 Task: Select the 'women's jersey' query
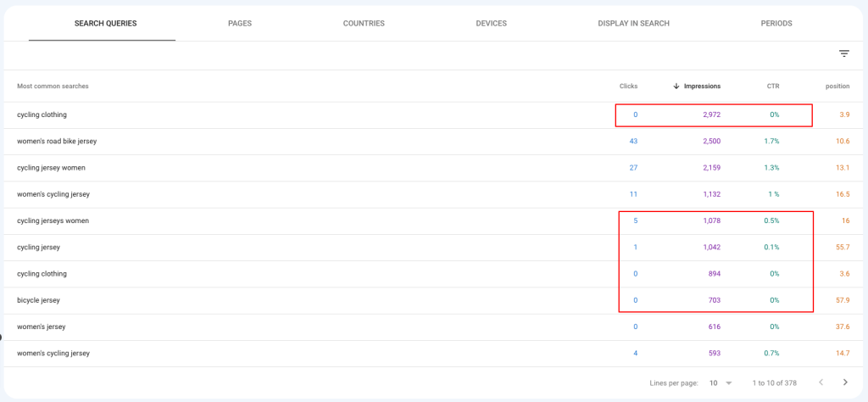click(41, 327)
